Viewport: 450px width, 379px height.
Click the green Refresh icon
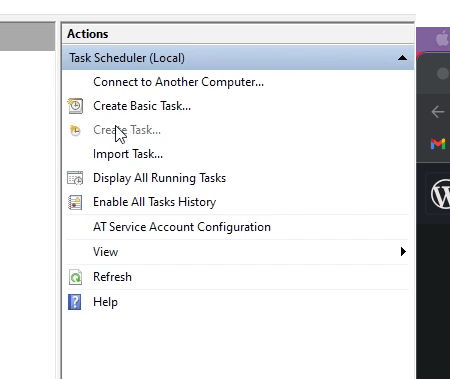[75, 277]
